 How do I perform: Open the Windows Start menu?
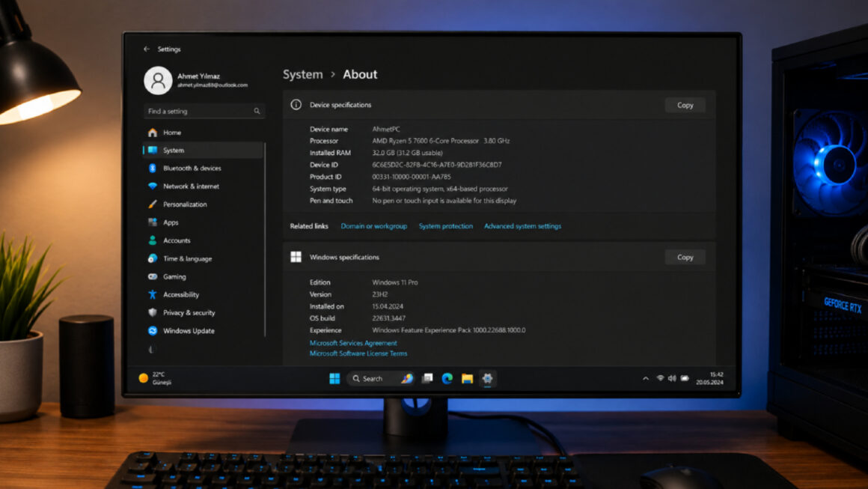coord(334,378)
